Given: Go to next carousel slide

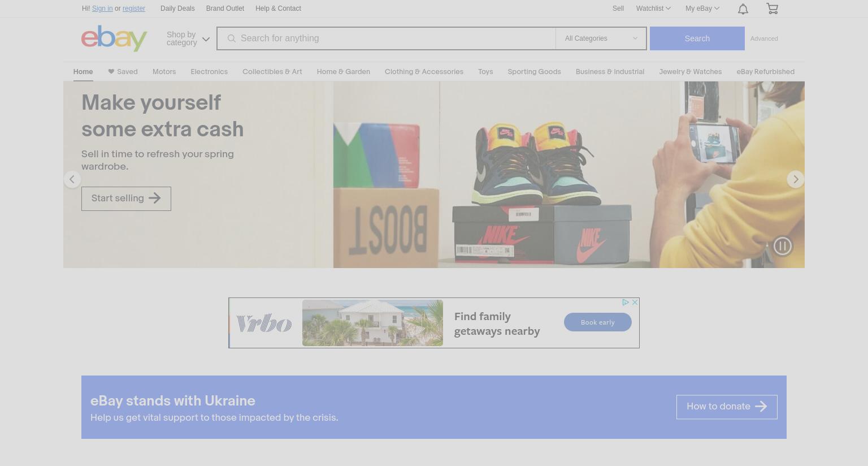Looking at the screenshot, I should coord(796,179).
